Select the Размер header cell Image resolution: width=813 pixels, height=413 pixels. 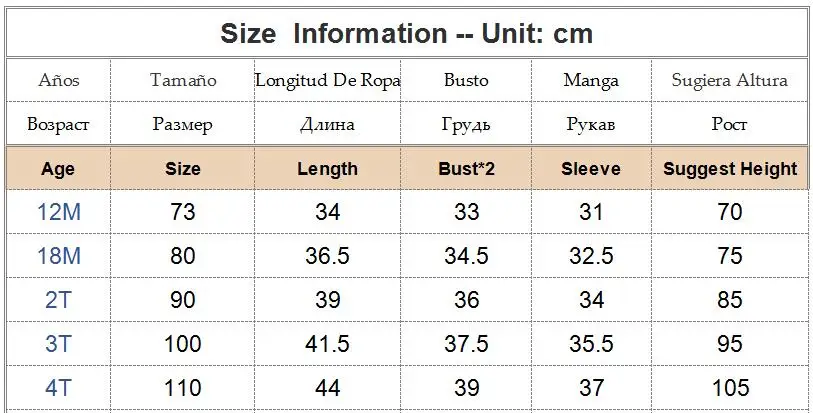pos(182,125)
